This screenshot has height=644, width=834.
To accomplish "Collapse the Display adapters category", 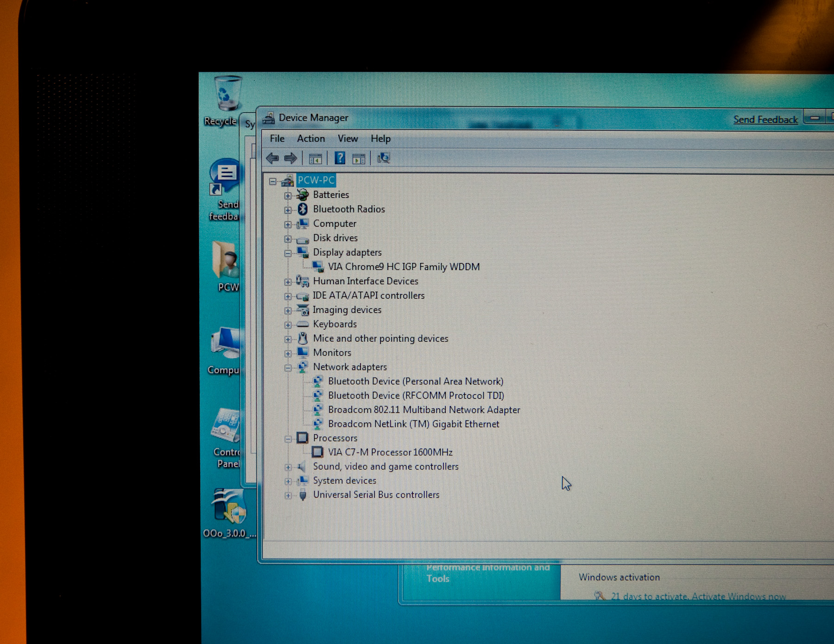I will coord(288,253).
